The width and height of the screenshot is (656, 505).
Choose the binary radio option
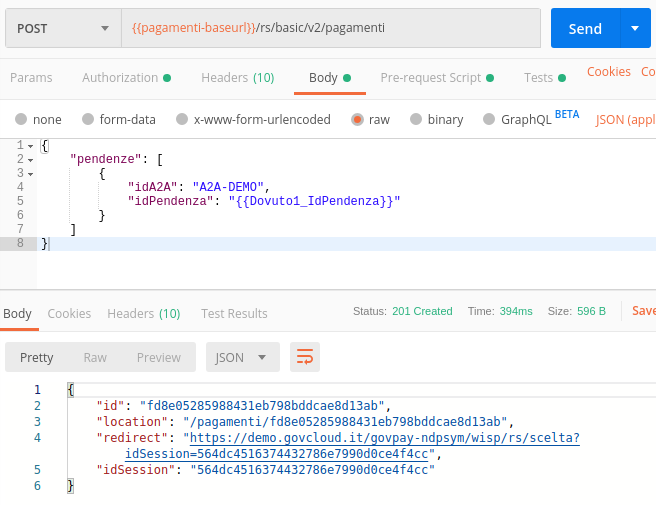click(x=416, y=119)
